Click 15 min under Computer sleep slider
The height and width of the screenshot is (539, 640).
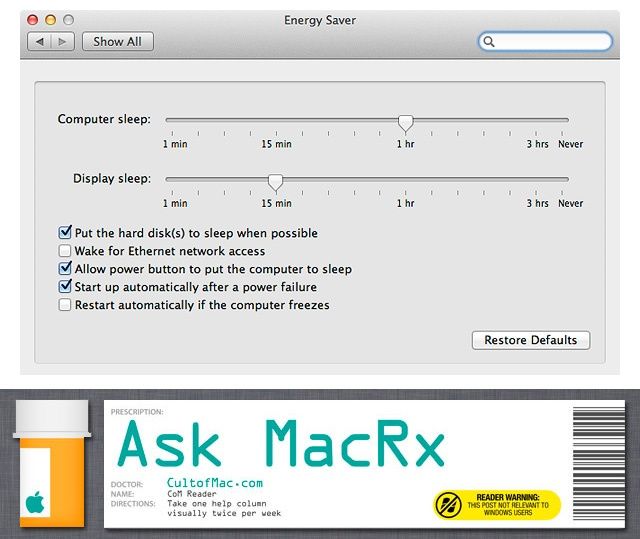(x=276, y=144)
